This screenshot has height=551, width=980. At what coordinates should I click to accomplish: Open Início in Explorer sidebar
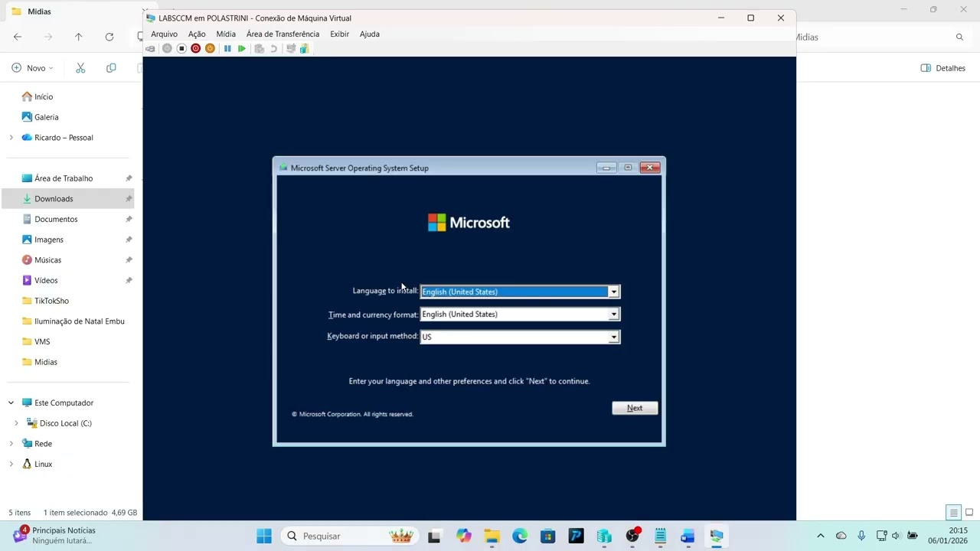point(44,96)
